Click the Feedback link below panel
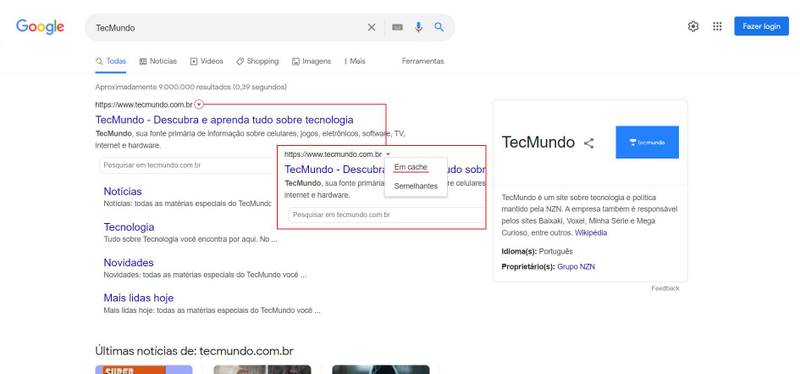 pyautogui.click(x=665, y=288)
